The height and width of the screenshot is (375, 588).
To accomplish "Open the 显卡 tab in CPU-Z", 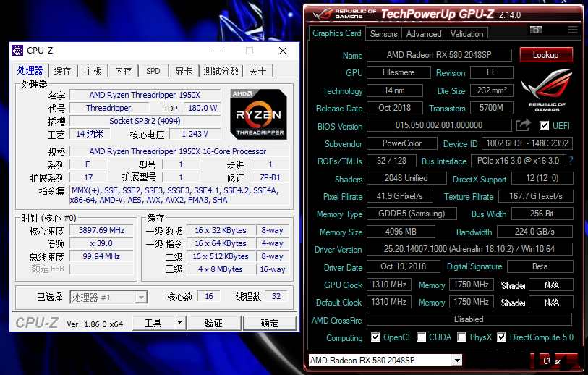I will coord(184,71).
